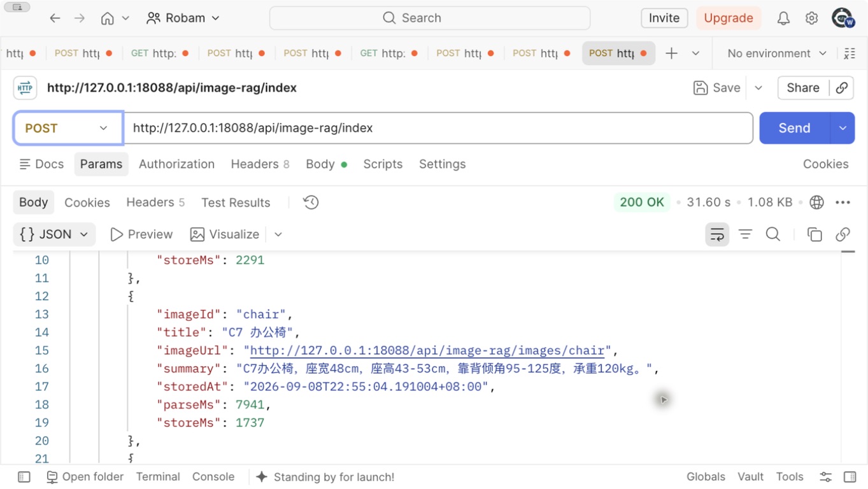The width and height of the screenshot is (868, 489).
Task: Open the request Headers 8 tab
Action: (x=260, y=164)
